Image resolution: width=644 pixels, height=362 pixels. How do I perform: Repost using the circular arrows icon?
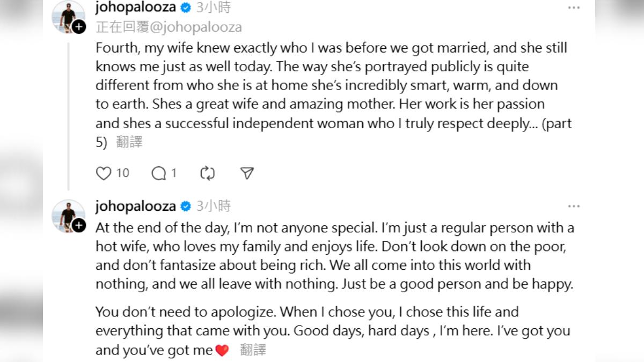click(207, 173)
